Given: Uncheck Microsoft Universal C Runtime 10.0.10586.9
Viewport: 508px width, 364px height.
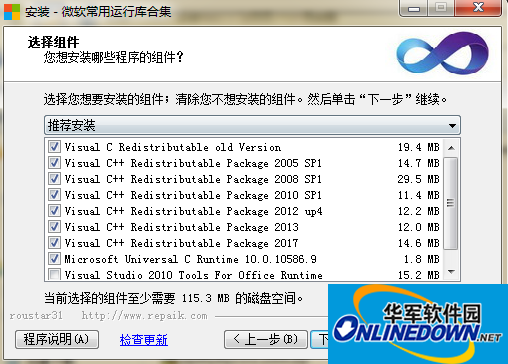Looking at the screenshot, I should 54,259.
